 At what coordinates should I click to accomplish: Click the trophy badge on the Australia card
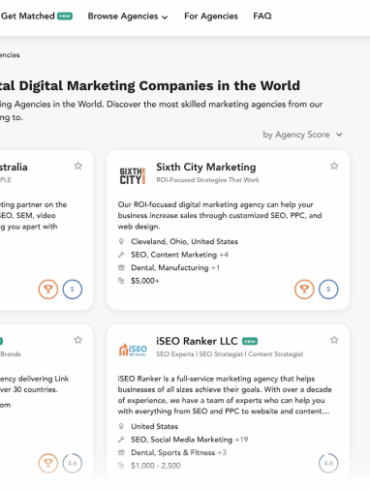(48, 289)
